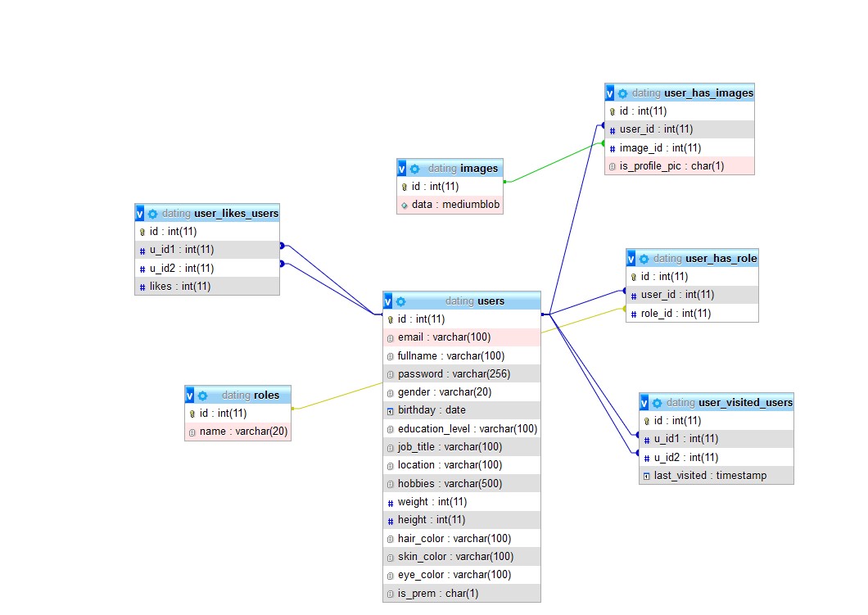Click hash icon next to weight column

click(x=391, y=503)
